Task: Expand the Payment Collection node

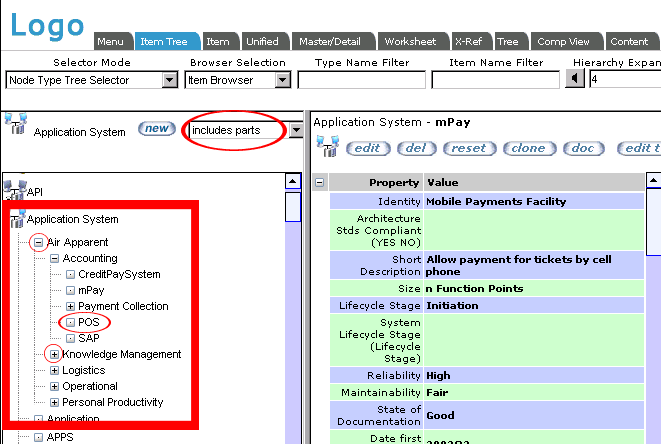Action: [70, 306]
